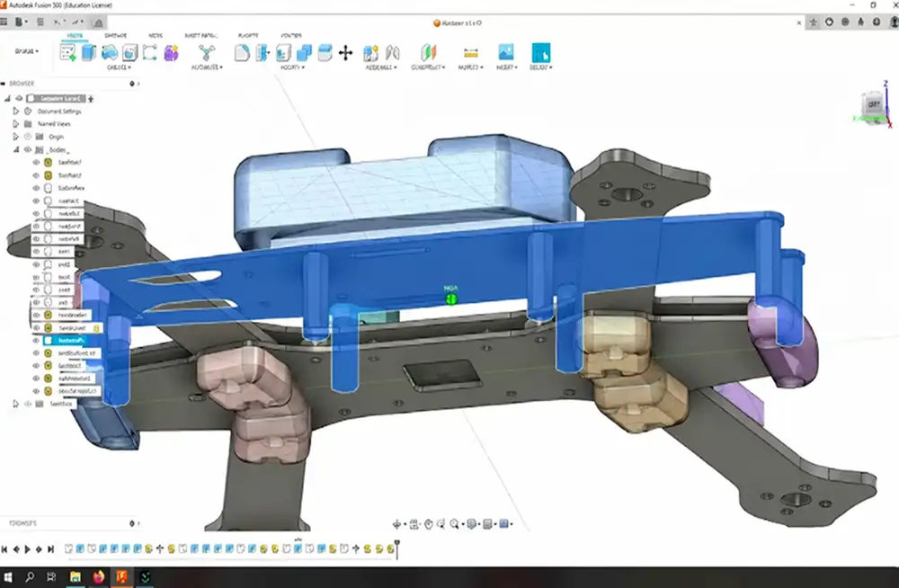Select the Extrude tool in the Create group

pos(88,53)
